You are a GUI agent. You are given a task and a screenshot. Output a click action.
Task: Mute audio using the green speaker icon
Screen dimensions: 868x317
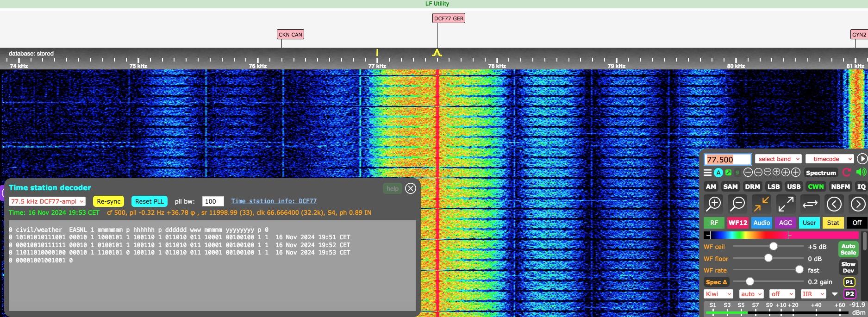pyautogui.click(x=861, y=173)
